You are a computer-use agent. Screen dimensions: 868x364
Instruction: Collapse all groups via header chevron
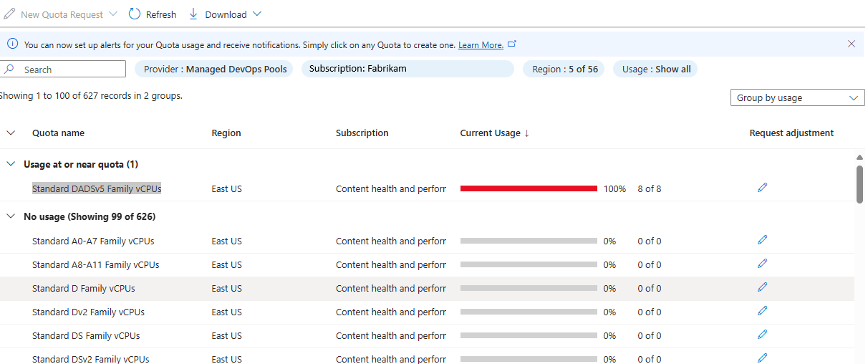[x=10, y=133]
